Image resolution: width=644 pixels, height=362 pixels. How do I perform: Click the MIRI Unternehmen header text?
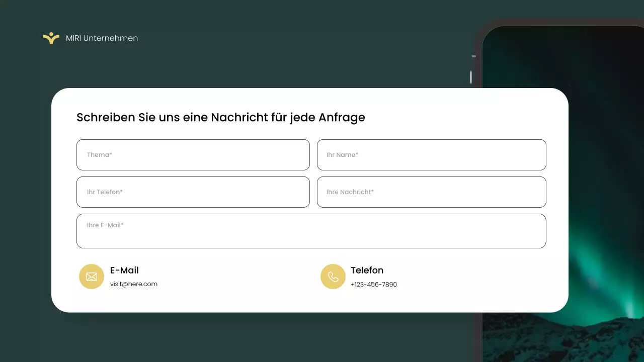click(102, 38)
